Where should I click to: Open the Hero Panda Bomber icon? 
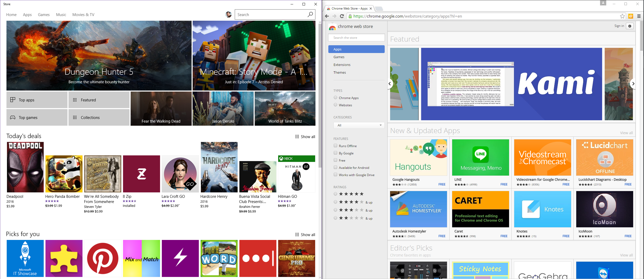(x=64, y=174)
